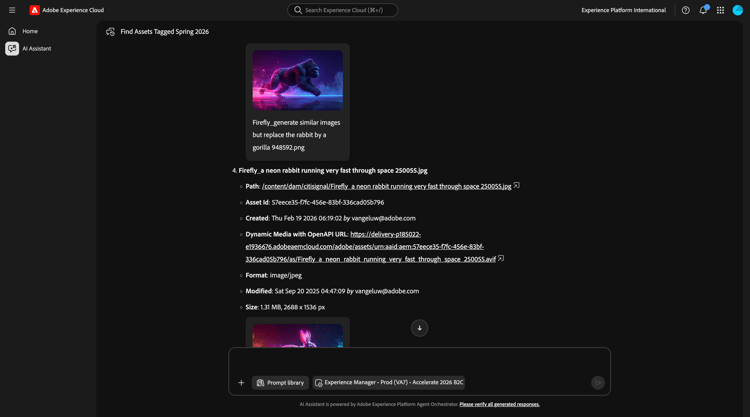Focus the Search Experience Cloud field
Image resolution: width=750 pixels, height=417 pixels.
coord(342,10)
